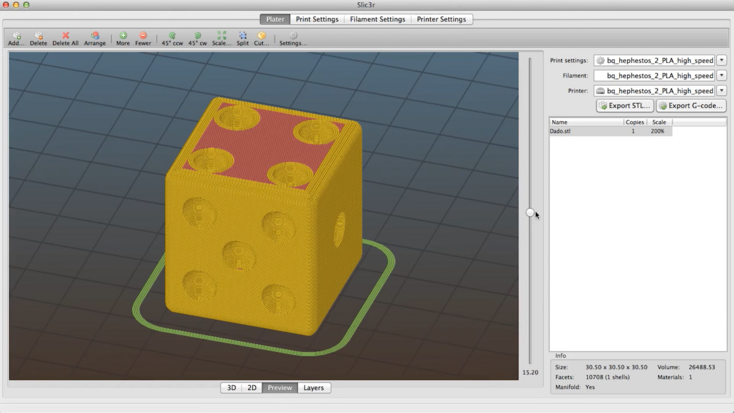Select the Preview view tab
The width and height of the screenshot is (734, 413).
tap(280, 388)
